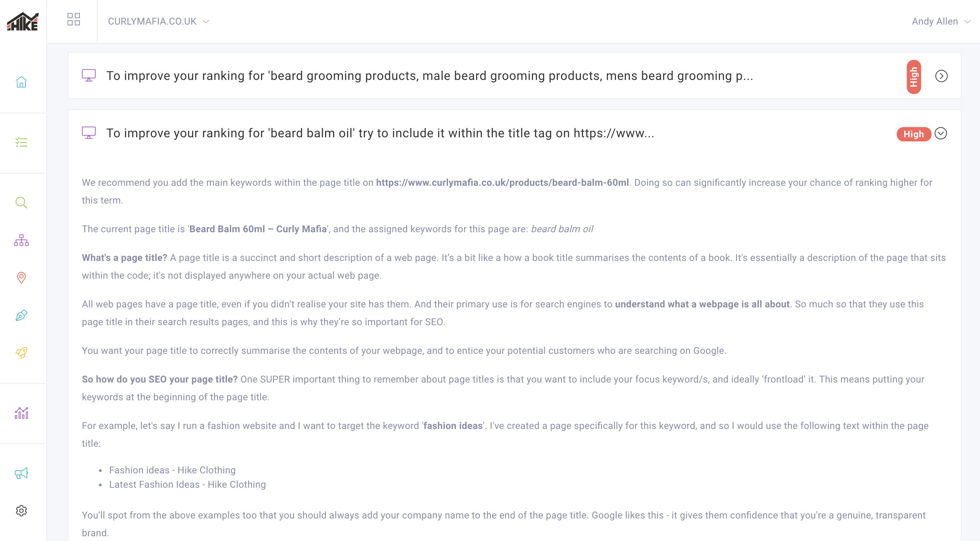
Task: Open the Andy Allen account dropdown
Action: tap(940, 21)
